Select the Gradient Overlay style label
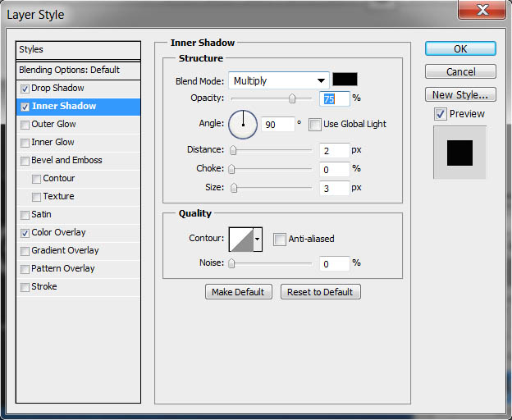The height and width of the screenshot is (420, 512). click(x=65, y=250)
